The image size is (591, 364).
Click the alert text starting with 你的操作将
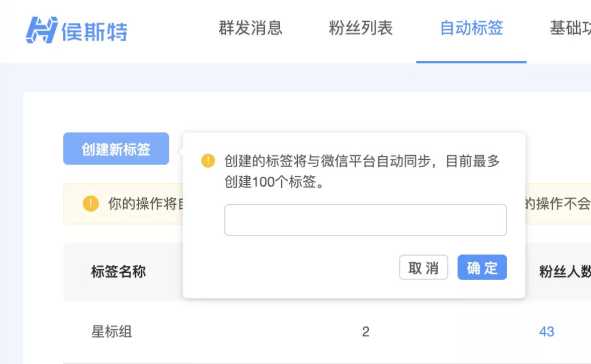tap(143, 204)
